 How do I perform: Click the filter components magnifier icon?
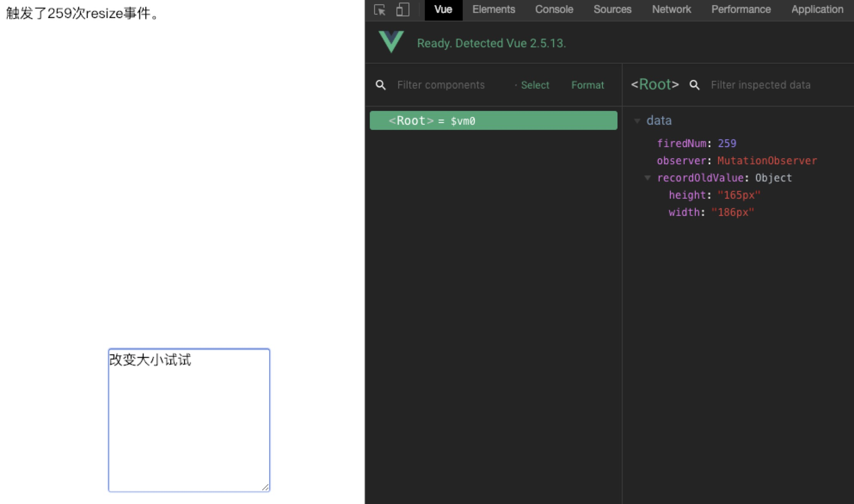pyautogui.click(x=381, y=85)
